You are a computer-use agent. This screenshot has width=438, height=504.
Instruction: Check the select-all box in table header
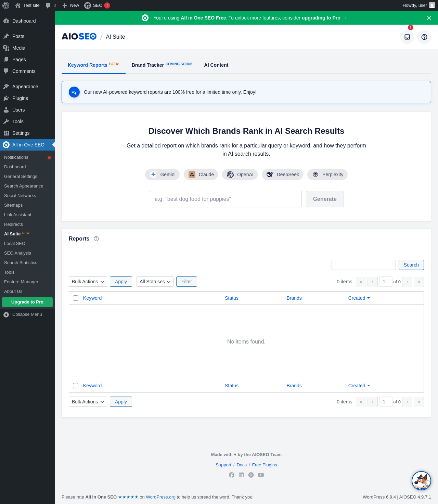point(76,298)
